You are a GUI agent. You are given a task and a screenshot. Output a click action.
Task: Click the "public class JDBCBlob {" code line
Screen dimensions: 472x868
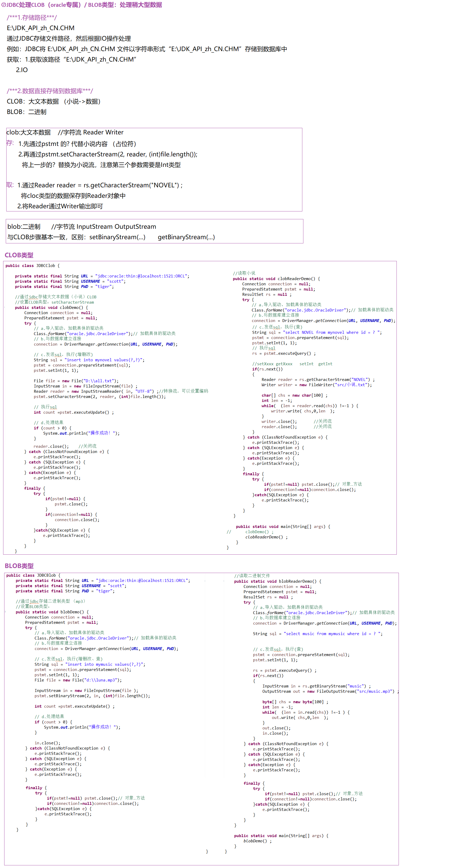[x=33, y=575]
